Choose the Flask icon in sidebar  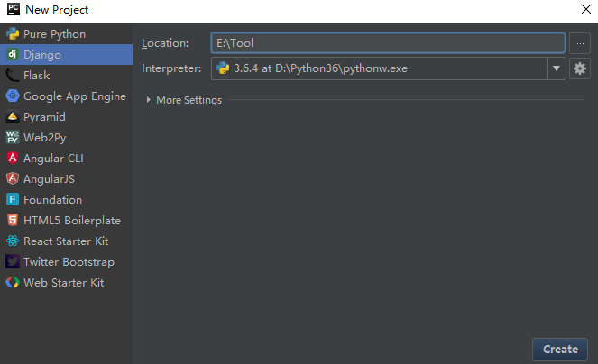[x=13, y=76]
